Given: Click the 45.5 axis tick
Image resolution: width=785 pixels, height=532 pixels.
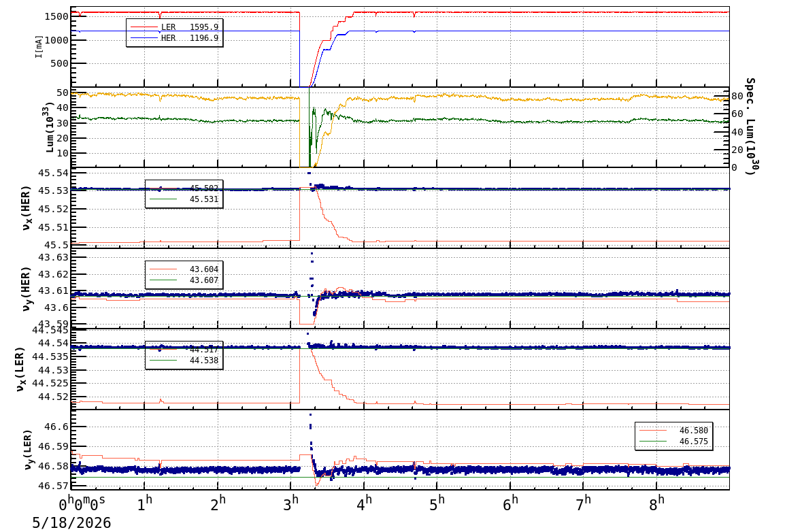Looking at the screenshot, I should (56, 245).
